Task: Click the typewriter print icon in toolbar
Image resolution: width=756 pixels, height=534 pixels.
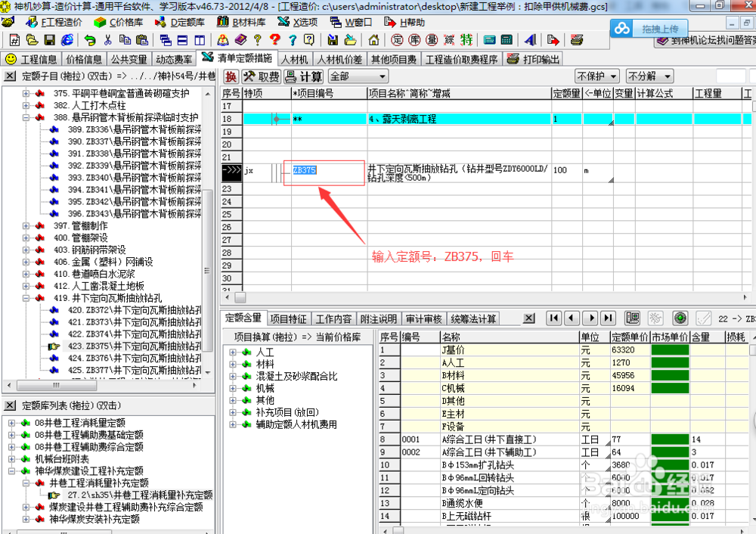Action: click(x=577, y=40)
